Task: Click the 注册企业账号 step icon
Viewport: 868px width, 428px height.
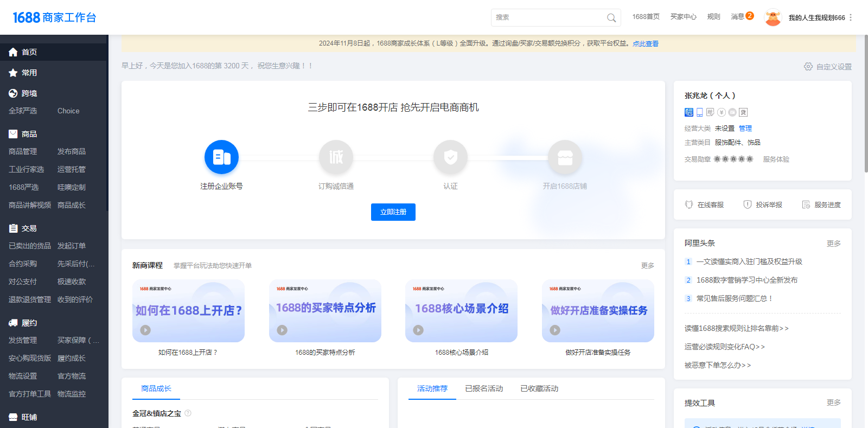Action: [221, 157]
